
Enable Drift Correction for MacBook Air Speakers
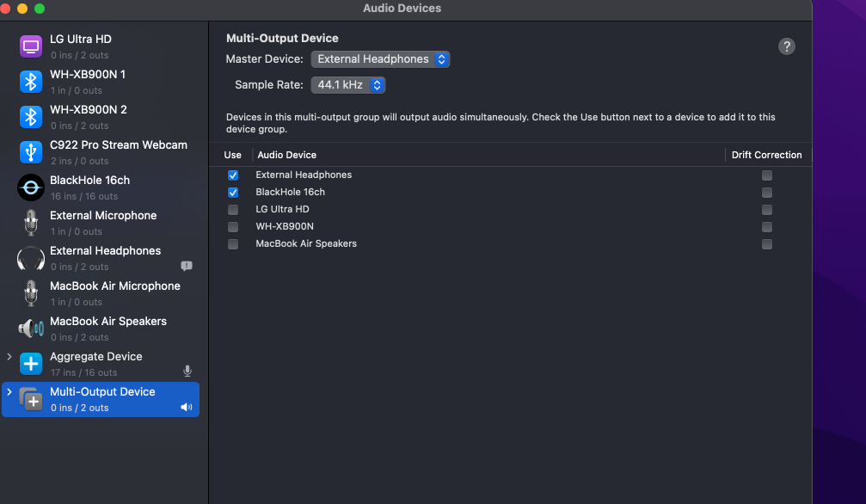tap(767, 244)
